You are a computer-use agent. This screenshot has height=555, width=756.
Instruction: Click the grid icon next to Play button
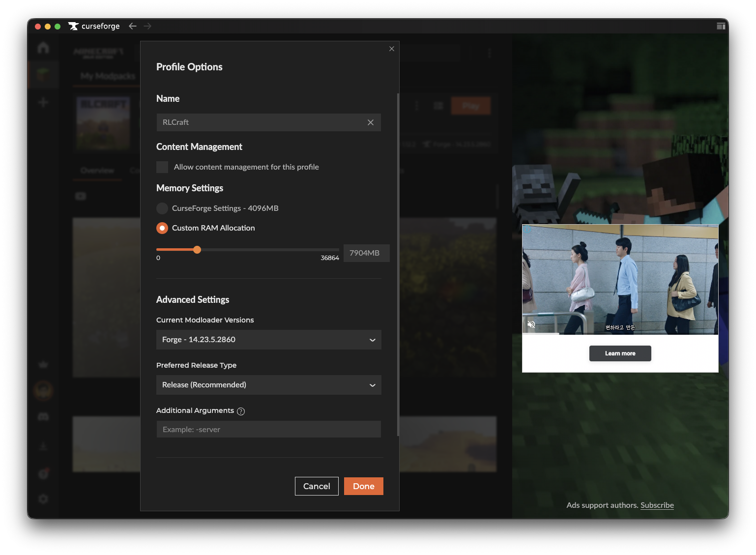click(x=438, y=106)
